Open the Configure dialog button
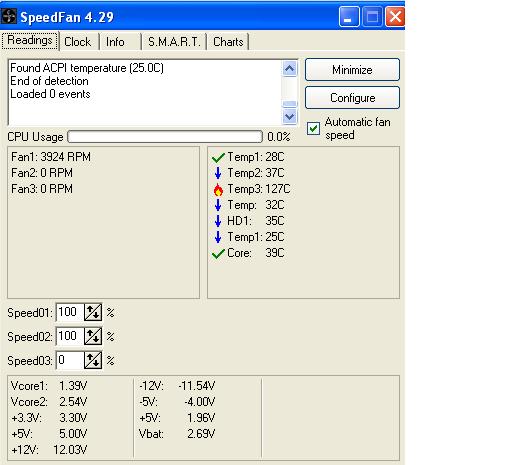 click(x=352, y=98)
